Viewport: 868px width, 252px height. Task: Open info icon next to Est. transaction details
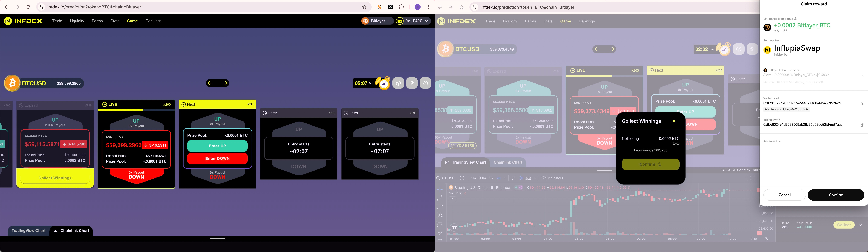click(795, 19)
